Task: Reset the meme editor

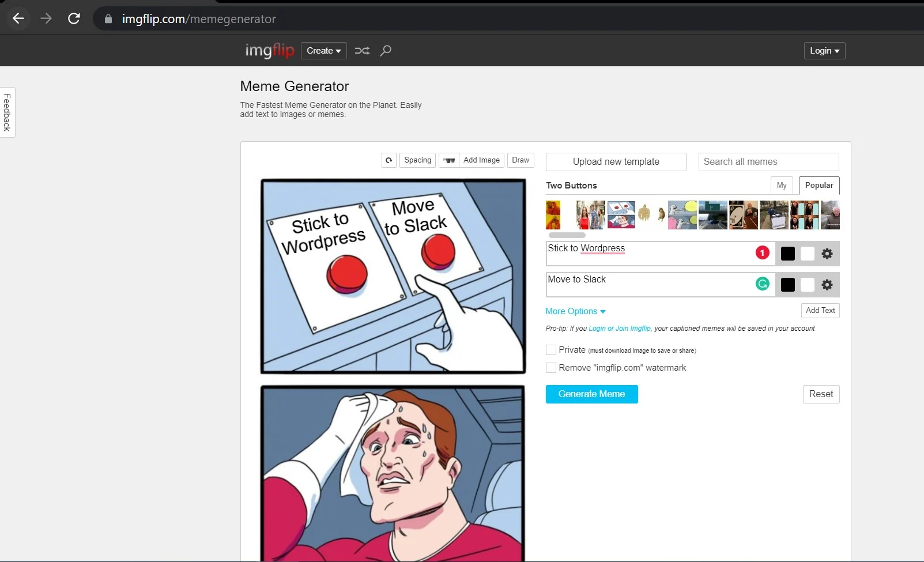Action: (821, 394)
